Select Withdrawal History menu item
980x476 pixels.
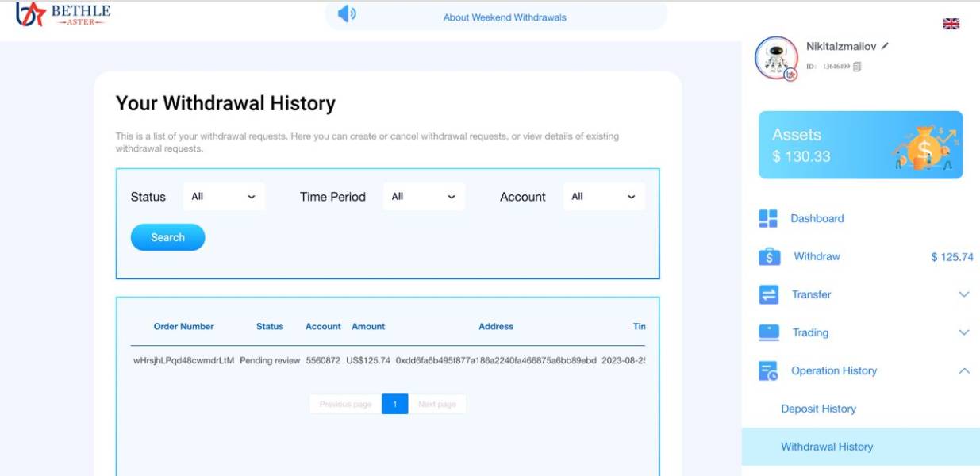[x=827, y=447]
